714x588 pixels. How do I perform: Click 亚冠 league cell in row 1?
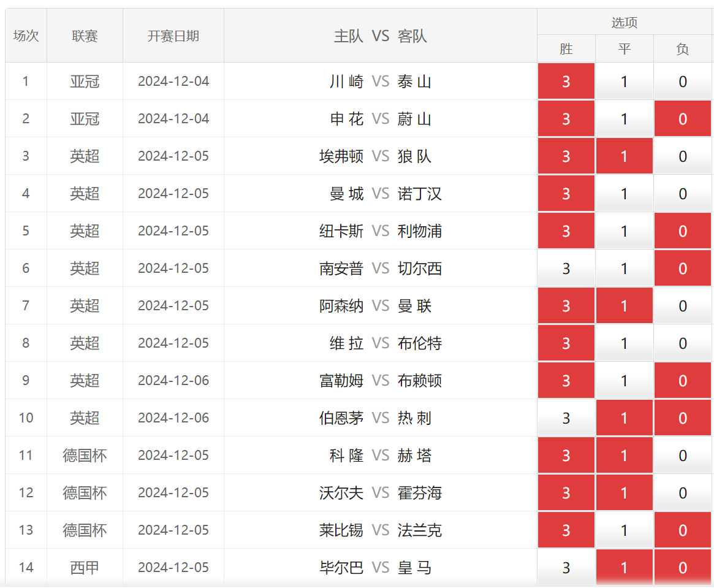click(85, 82)
